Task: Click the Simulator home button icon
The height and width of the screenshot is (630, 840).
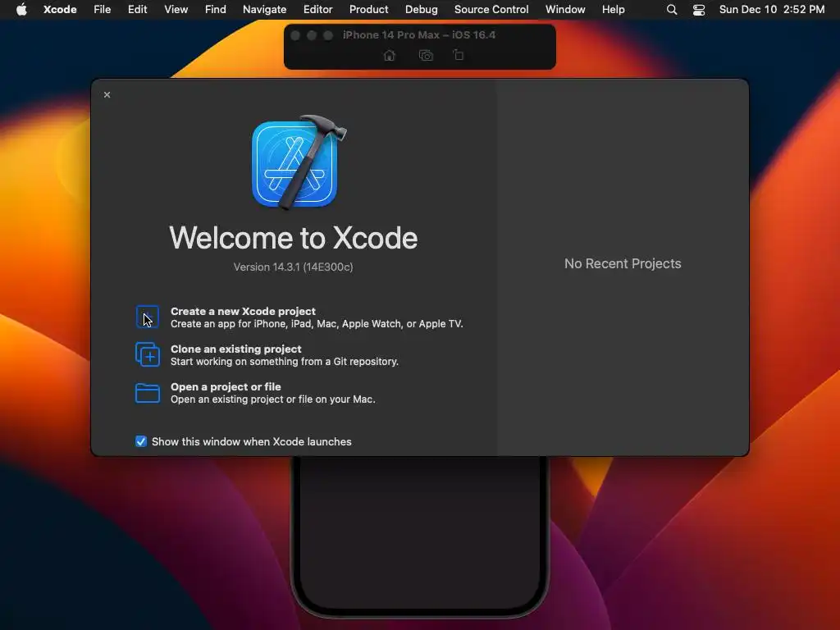Action: pos(390,55)
